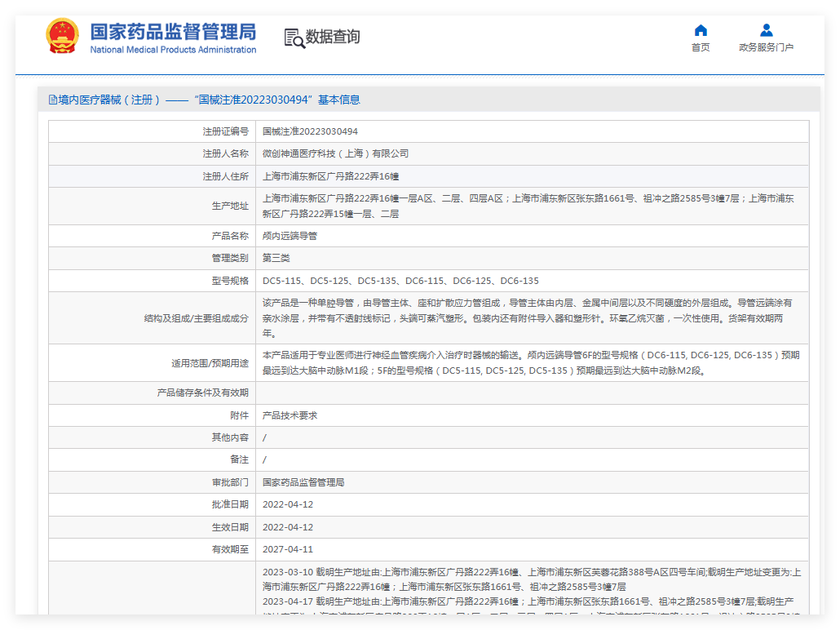Click 审批部门 value 国家药品监督管理局

click(303, 482)
